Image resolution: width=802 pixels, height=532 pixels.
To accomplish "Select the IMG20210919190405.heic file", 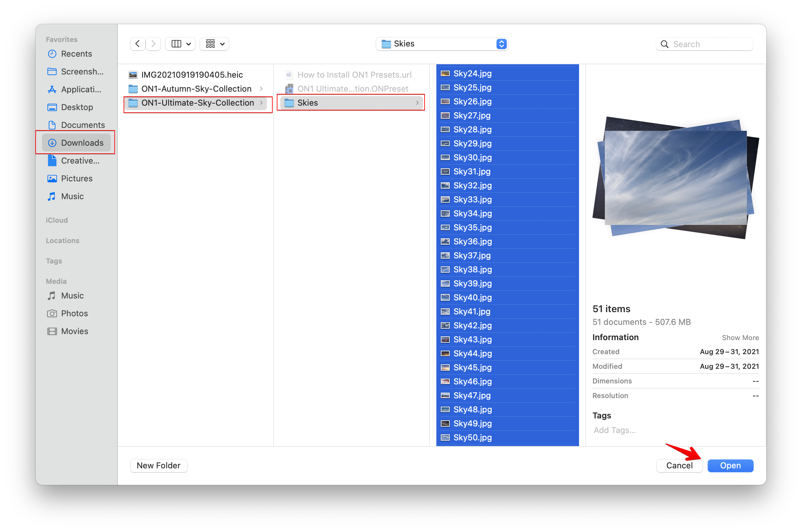I will click(x=192, y=75).
